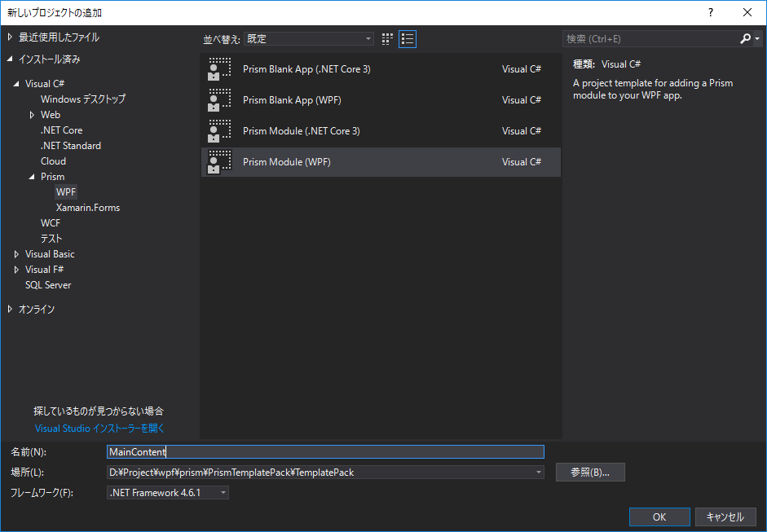Select the Prism Blank App (.NET Core 3) template icon
This screenshot has width=767, height=532.
click(x=219, y=68)
